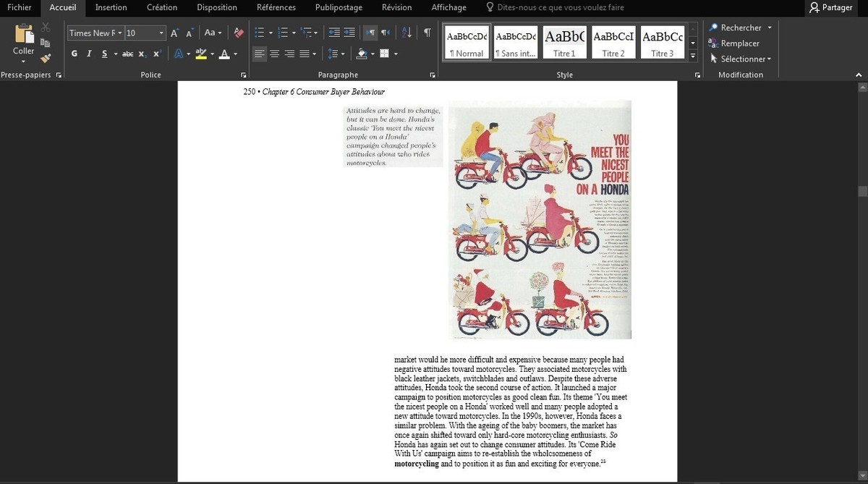868x484 pixels.
Task: Toggle show paragraph marks pilcrow
Action: [x=427, y=33]
